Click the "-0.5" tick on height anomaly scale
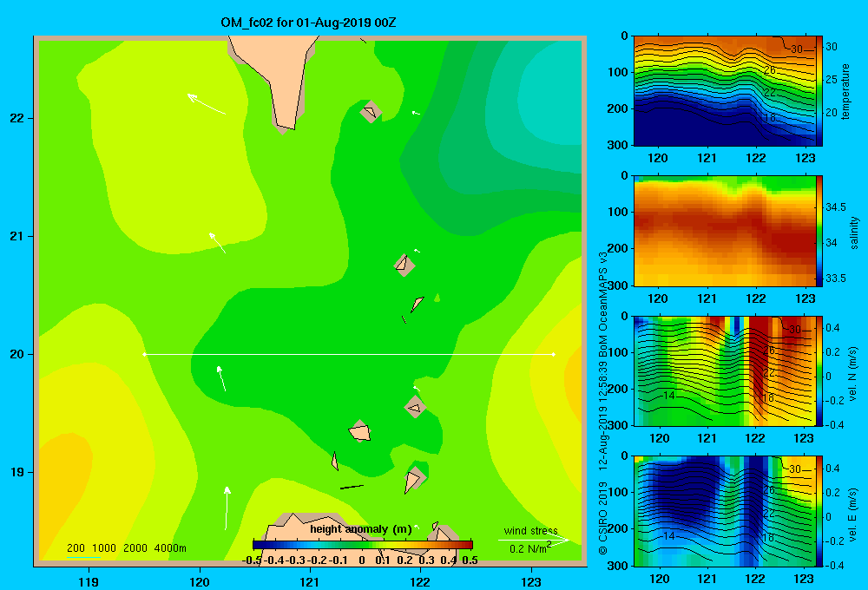 [x=252, y=560]
